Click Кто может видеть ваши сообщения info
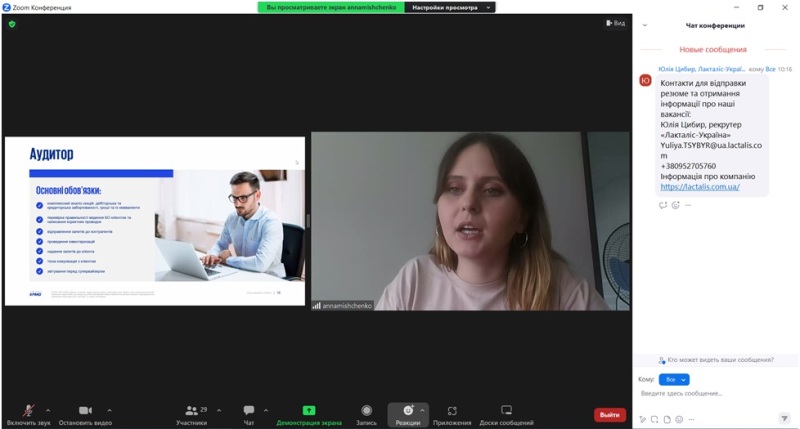Viewport: 800px width, 429px height. [716, 360]
